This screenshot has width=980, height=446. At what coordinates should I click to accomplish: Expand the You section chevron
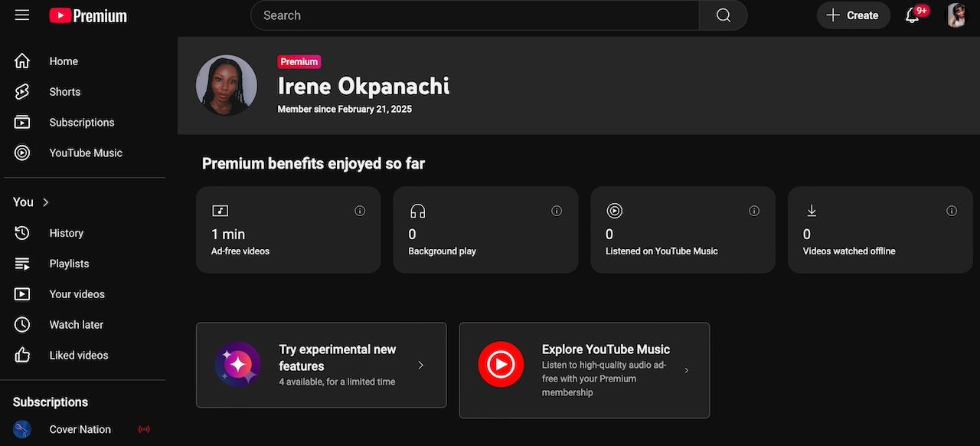click(x=46, y=202)
